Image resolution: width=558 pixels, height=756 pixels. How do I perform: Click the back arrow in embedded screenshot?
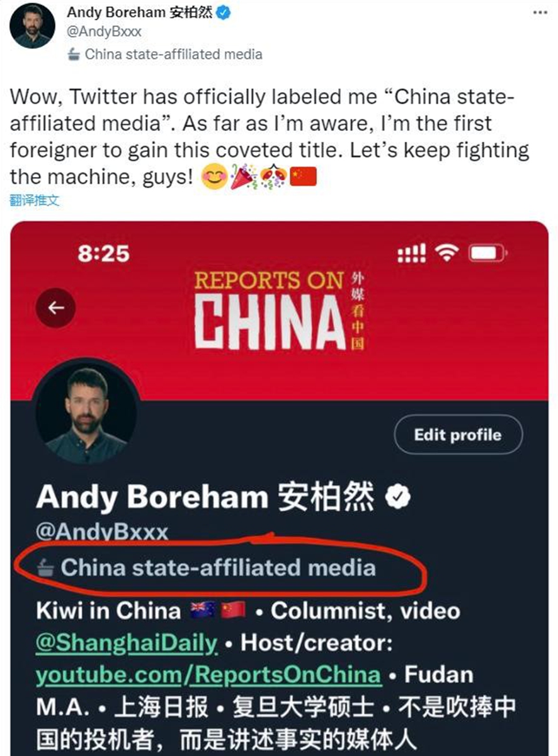tap(56, 308)
